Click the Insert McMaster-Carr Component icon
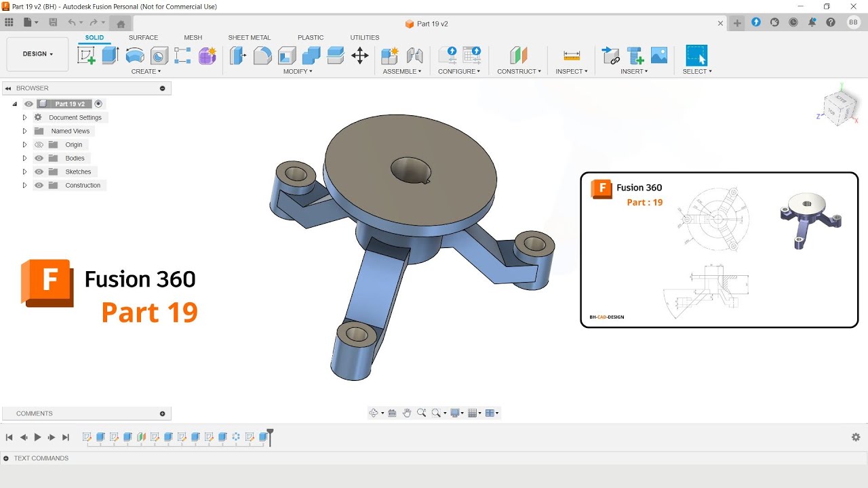 (x=635, y=56)
